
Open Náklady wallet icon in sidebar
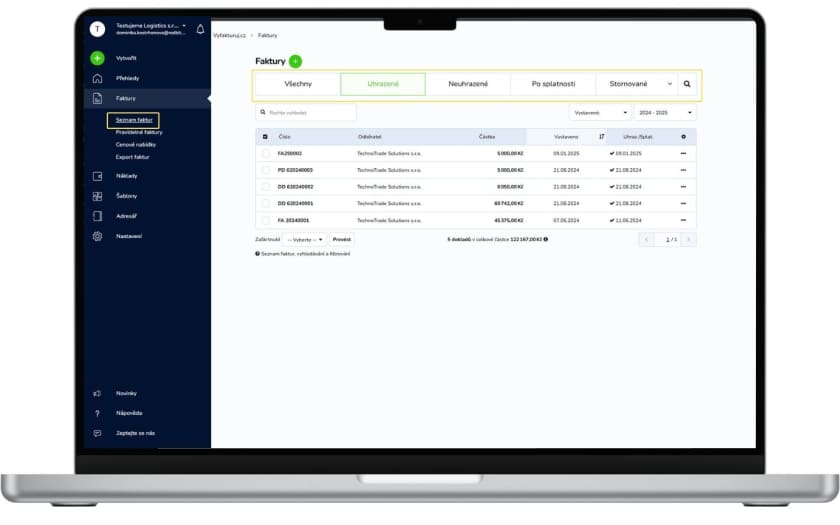[x=97, y=176]
